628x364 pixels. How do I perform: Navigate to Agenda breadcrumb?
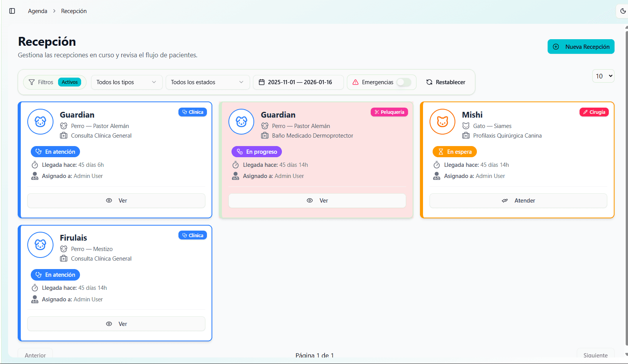[x=38, y=11]
